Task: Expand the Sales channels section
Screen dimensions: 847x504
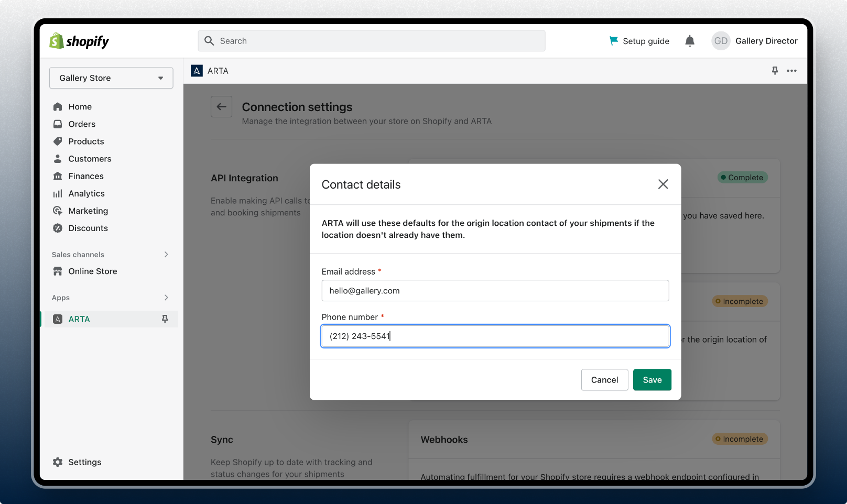Action: (166, 255)
